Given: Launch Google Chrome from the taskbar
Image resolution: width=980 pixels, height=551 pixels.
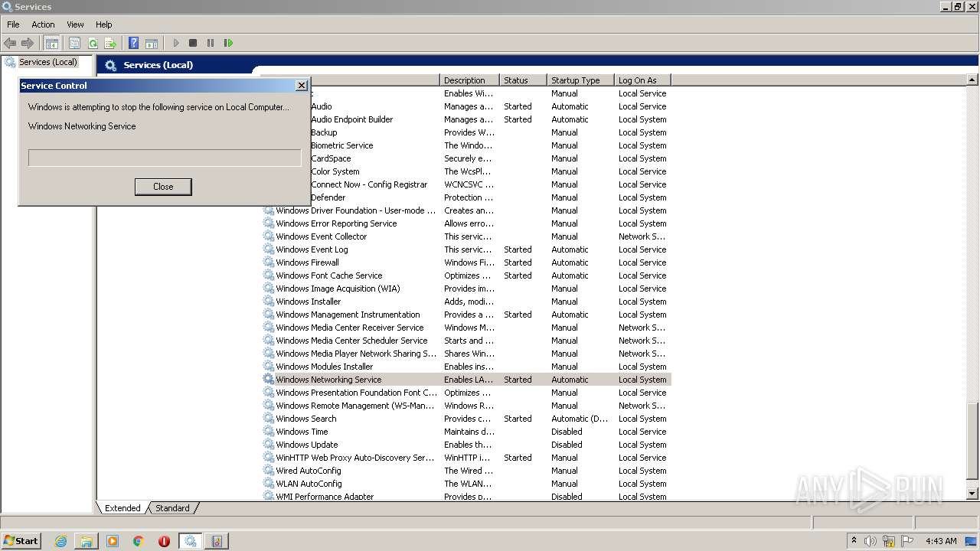Looking at the screenshot, I should click(139, 541).
